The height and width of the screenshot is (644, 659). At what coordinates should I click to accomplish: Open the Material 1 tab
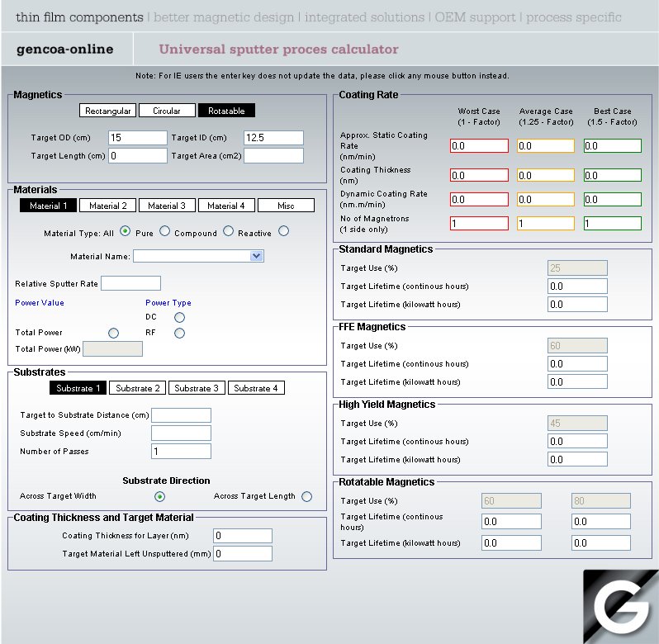[x=49, y=206]
